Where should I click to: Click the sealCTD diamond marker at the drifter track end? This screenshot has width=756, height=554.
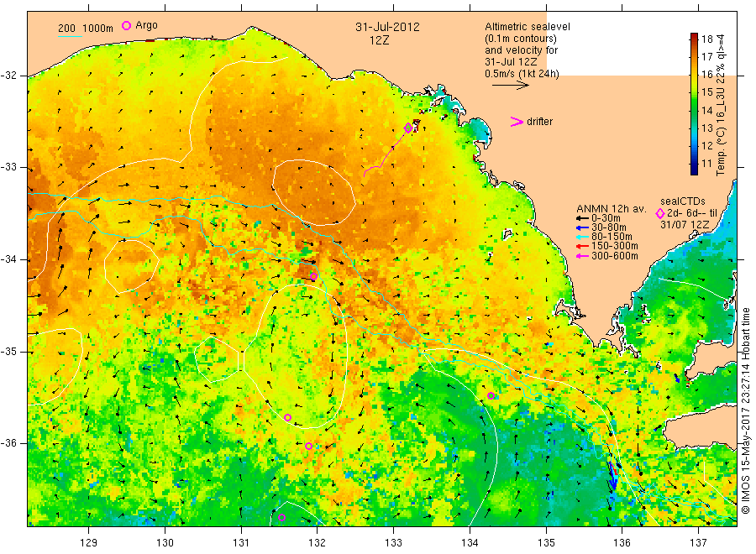click(x=408, y=128)
